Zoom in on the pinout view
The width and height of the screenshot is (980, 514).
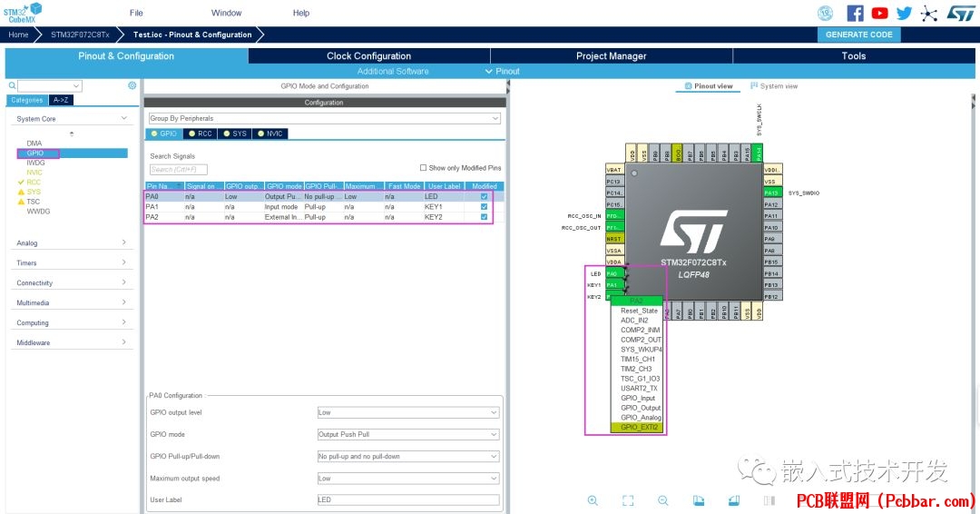point(593,500)
